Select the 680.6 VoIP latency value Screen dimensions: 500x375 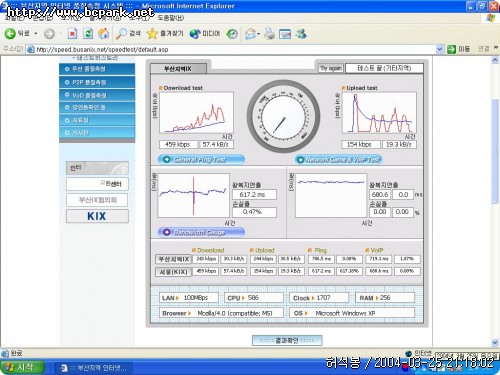[380, 194]
